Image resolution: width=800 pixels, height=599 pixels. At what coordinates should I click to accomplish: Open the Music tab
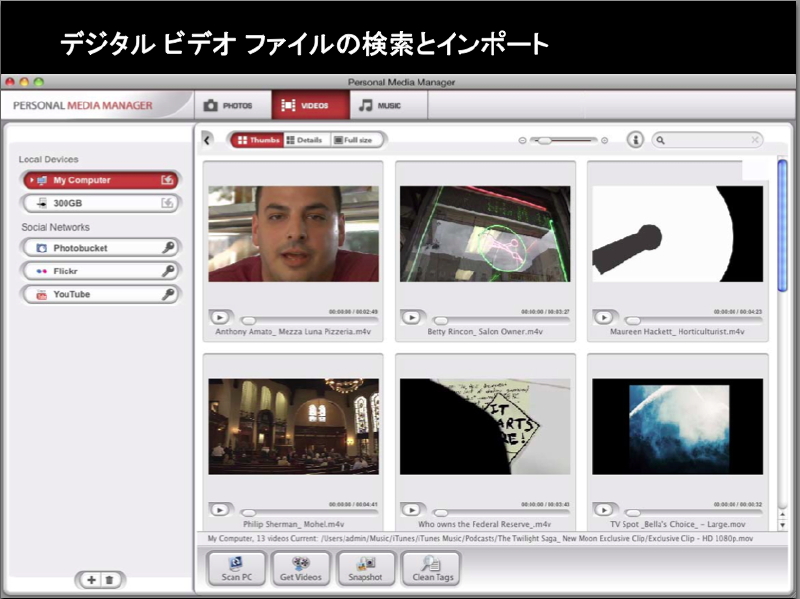click(x=381, y=105)
